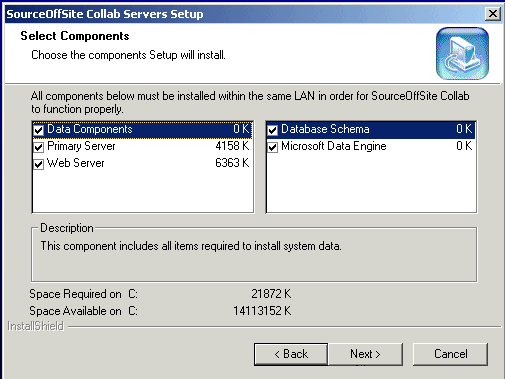Select the Database Schema row label
The image size is (505, 379).
[325, 129]
